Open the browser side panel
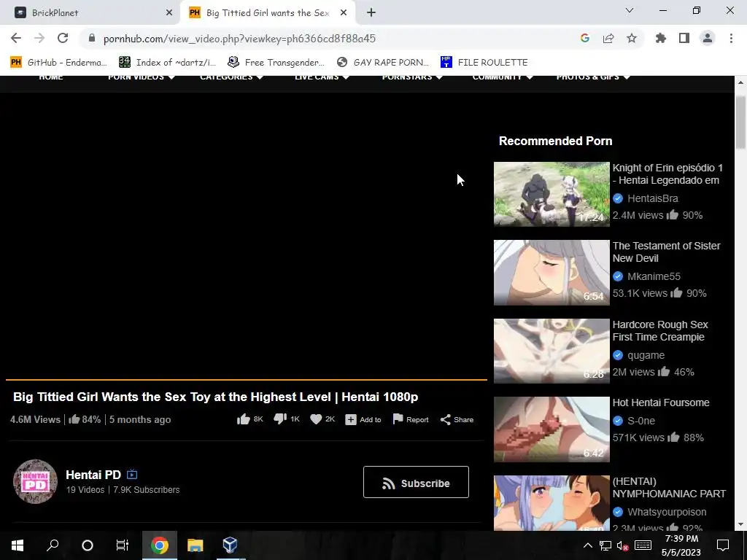The image size is (747, 560). coord(684,38)
